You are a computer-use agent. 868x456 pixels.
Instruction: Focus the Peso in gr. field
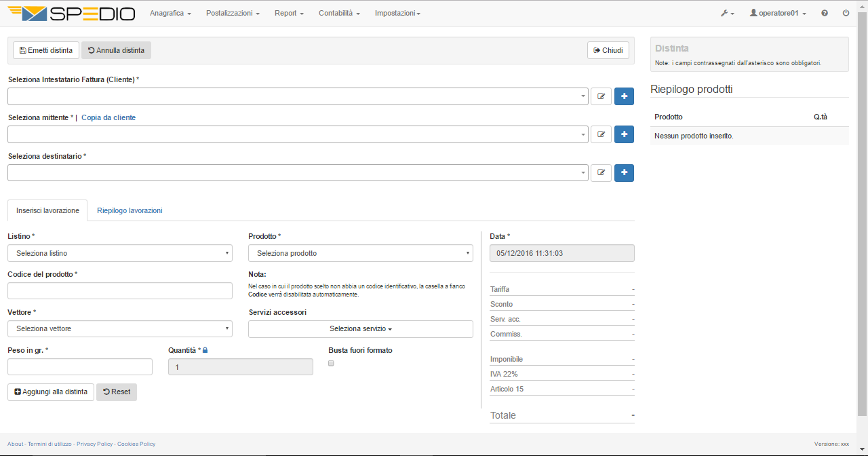pyautogui.click(x=80, y=366)
